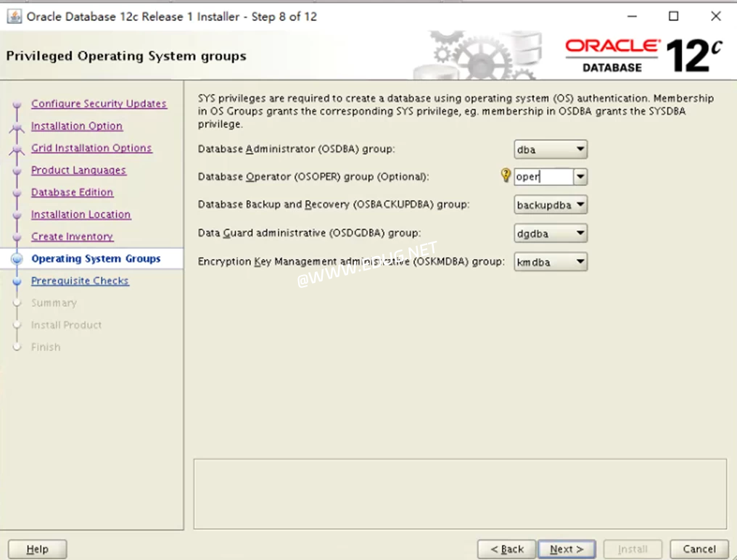The image size is (737, 560).
Task: Open the OSOPER group dropdown arrow
Action: click(580, 177)
